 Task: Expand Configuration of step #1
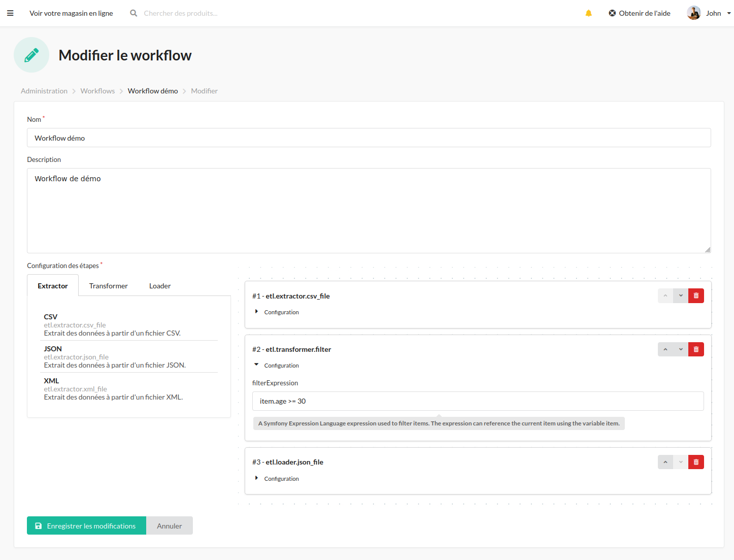(276, 312)
